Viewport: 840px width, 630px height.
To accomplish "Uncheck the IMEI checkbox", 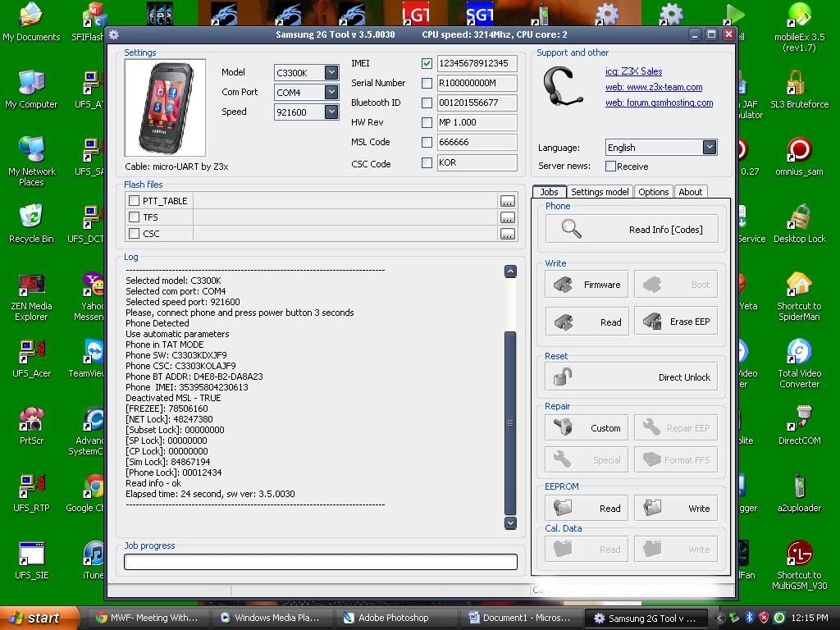I will coord(427,63).
